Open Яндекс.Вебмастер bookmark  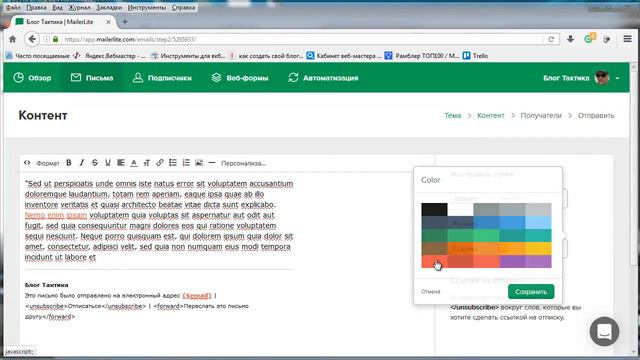click(x=109, y=56)
